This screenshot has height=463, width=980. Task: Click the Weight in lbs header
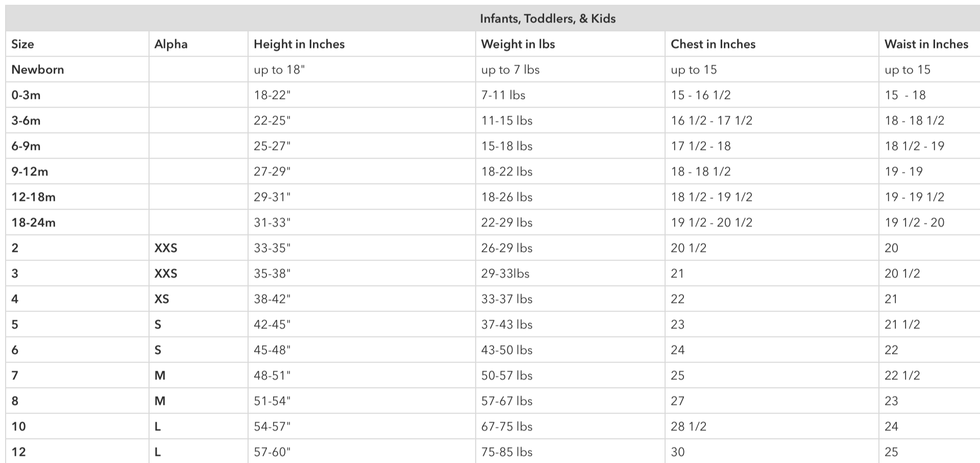[518, 44]
